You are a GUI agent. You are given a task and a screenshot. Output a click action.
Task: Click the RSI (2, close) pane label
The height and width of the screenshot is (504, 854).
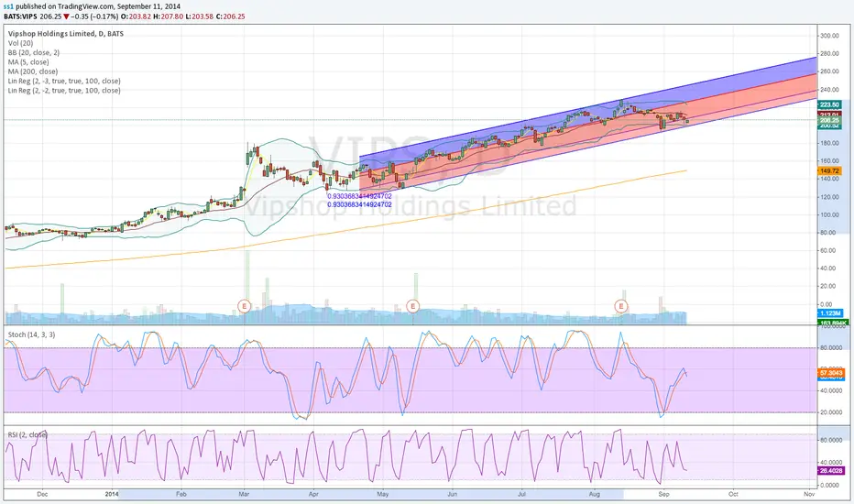[x=27, y=434]
